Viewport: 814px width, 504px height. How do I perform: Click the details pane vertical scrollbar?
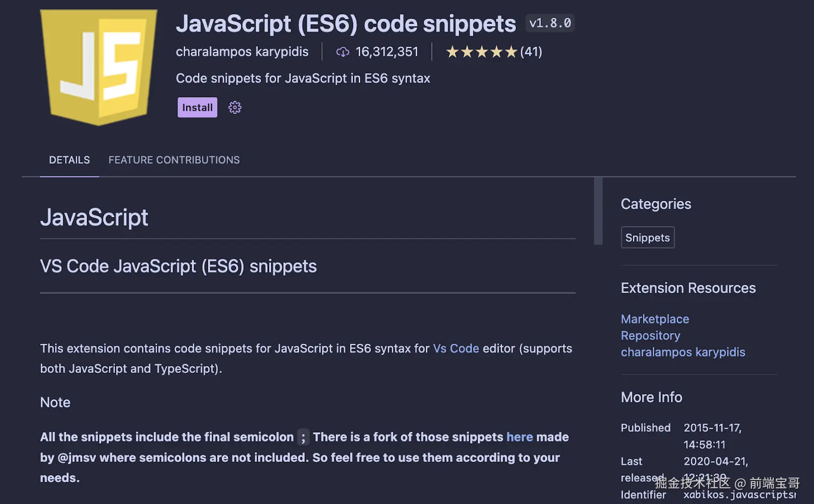click(598, 211)
